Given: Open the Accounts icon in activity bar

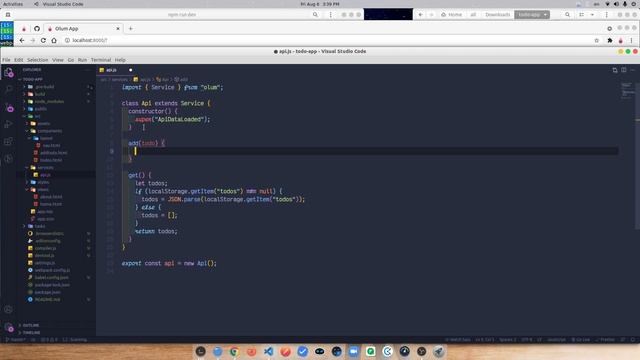Looking at the screenshot, I should pyautogui.click(x=9, y=309).
